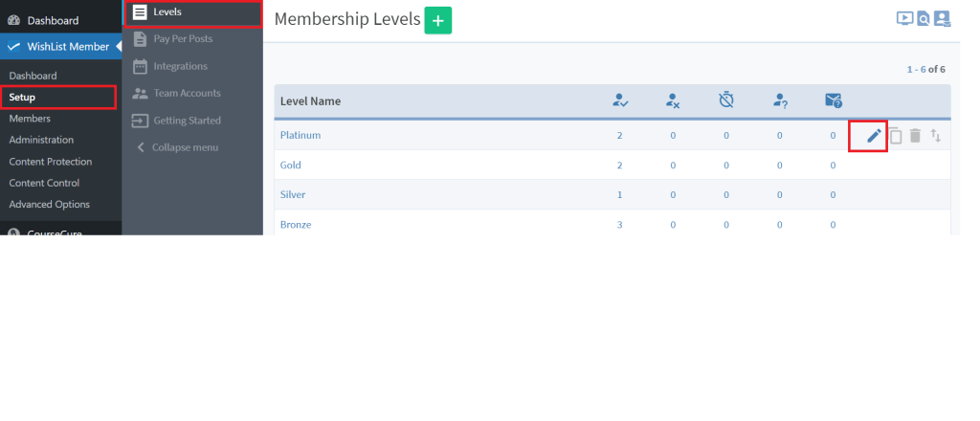The height and width of the screenshot is (421, 980).
Task: Click the Getting Started arrow icon
Action: point(140,121)
